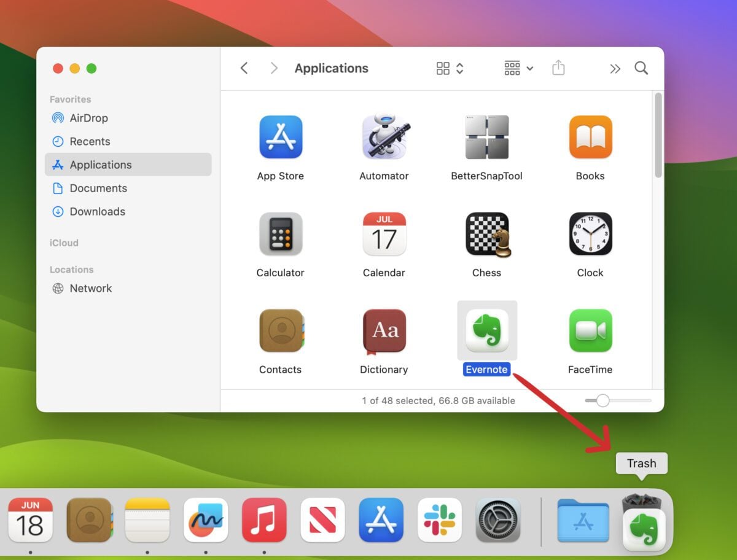The width and height of the screenshot is (737, 560).
Task: Show more toolbar items via double chevron
Action: 615,68
